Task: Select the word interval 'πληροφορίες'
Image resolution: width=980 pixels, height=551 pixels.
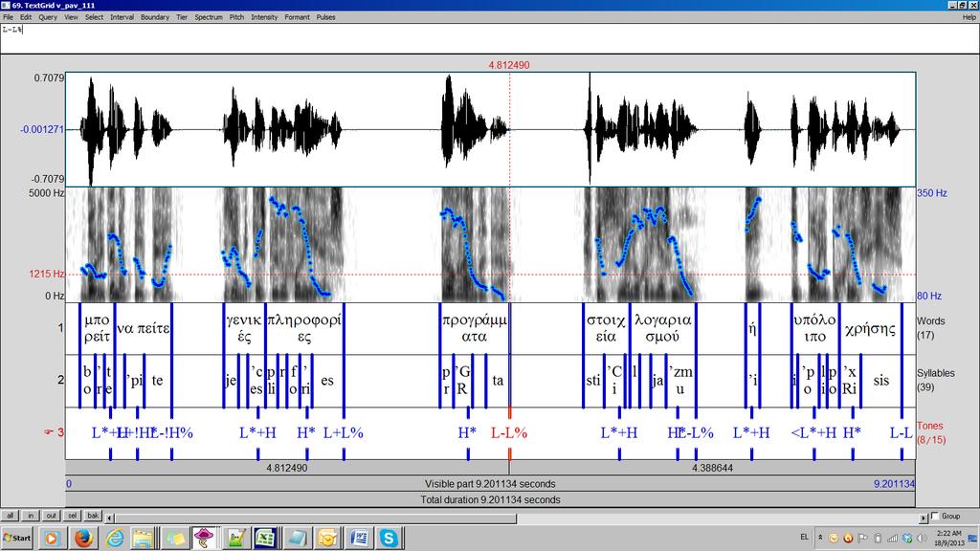Action: [x=304, y=328]
